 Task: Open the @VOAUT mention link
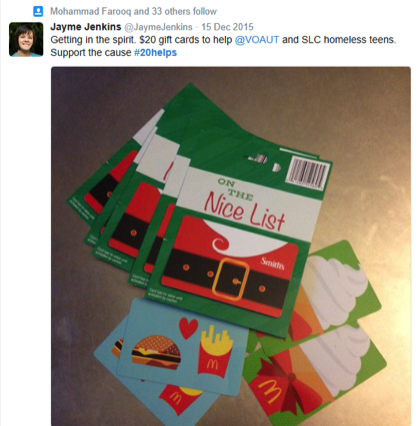257,40
